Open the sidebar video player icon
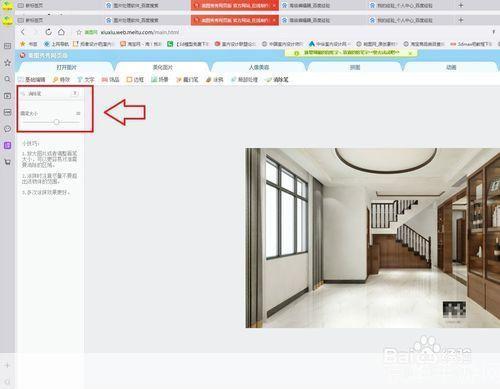Screen dimensions: 500x389 (x=7, y=96)
